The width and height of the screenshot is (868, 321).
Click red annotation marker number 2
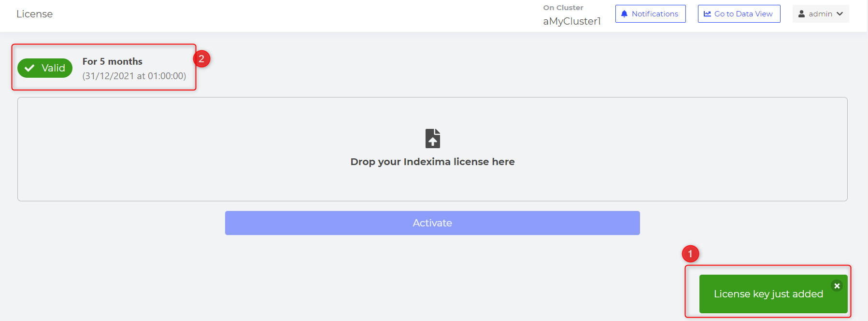[201, 59]
